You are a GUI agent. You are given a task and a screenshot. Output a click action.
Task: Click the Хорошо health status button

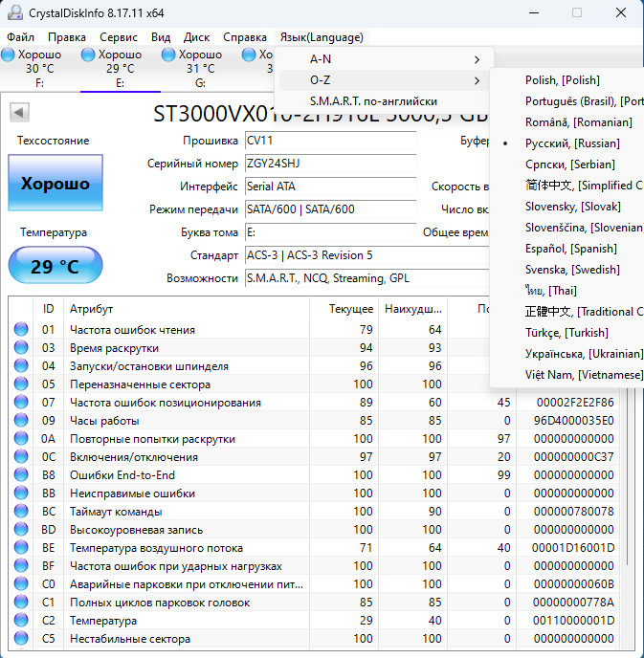point(56,183)
